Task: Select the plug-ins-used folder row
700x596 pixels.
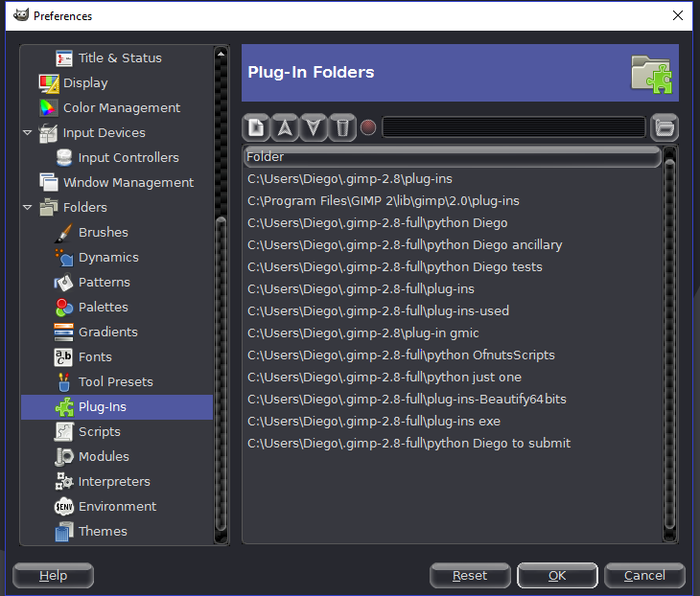Action: point(453,311)
